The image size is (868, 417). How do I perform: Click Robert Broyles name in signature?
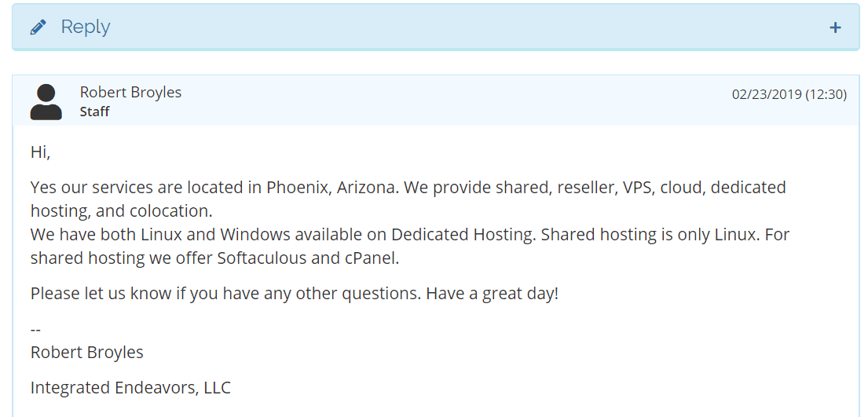pos(87,352)
